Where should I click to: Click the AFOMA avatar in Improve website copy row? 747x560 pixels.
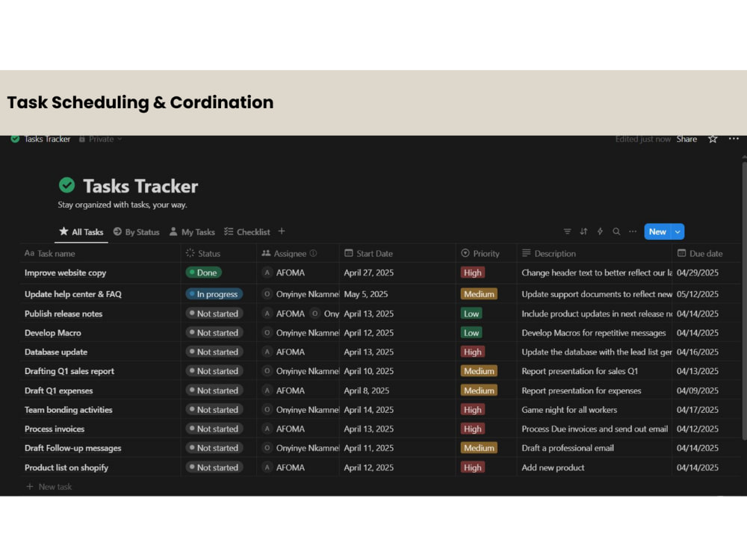pos(267,273)
